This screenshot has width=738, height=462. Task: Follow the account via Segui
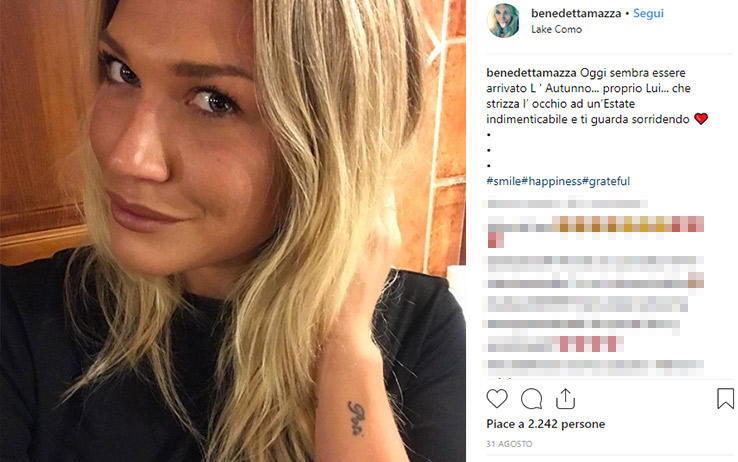click(648, 13)
